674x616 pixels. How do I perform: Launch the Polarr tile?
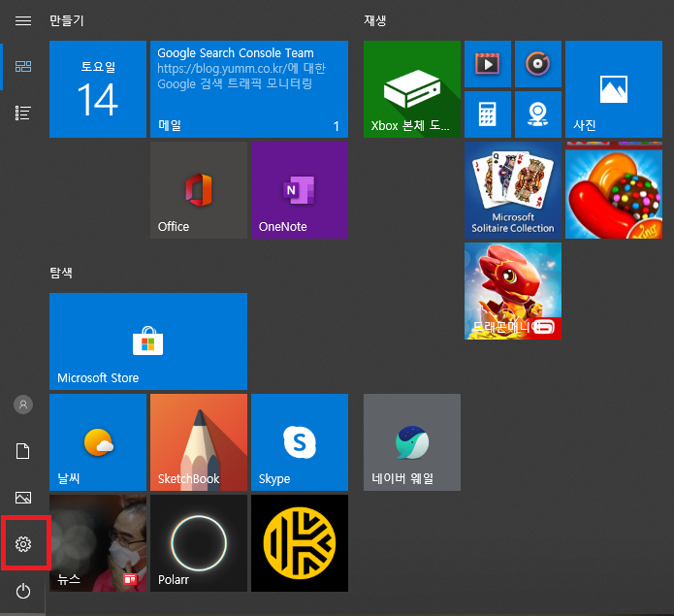point(199,543)
